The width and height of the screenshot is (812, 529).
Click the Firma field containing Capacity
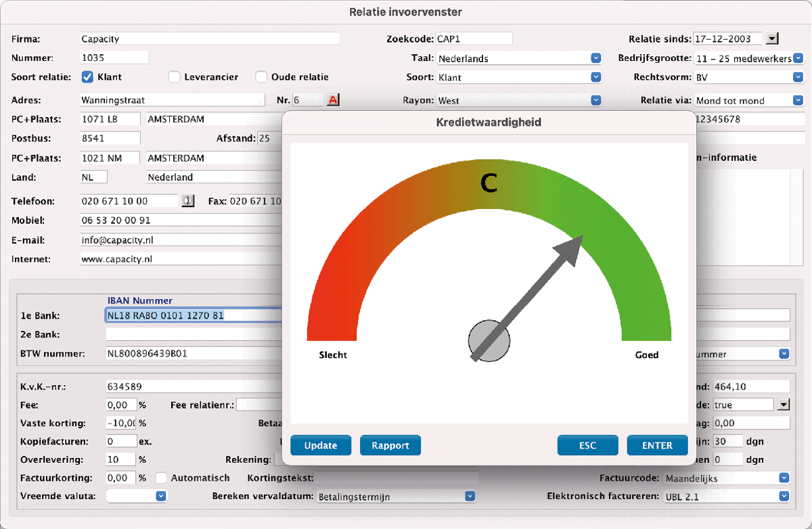[x=210, y=39]
